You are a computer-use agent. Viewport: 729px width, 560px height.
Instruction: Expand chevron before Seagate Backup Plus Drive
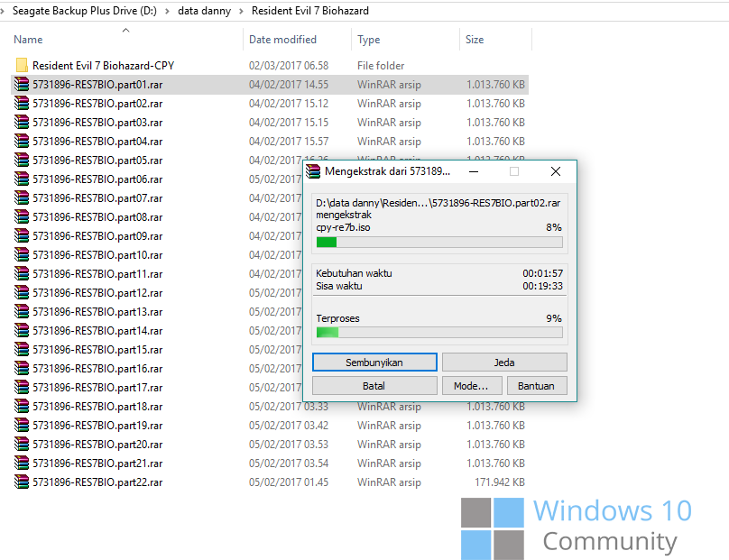(3, 11)
